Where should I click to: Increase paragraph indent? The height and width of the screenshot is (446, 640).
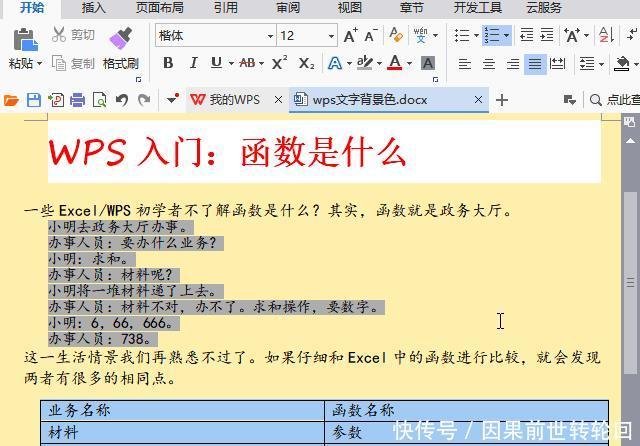click(547, 35)
